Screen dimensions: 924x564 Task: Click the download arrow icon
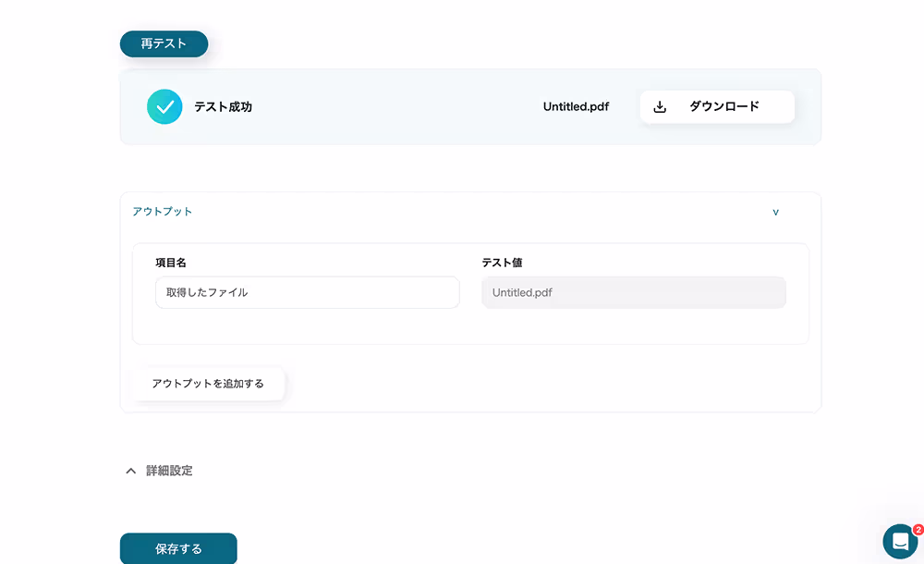pos(660,106)
